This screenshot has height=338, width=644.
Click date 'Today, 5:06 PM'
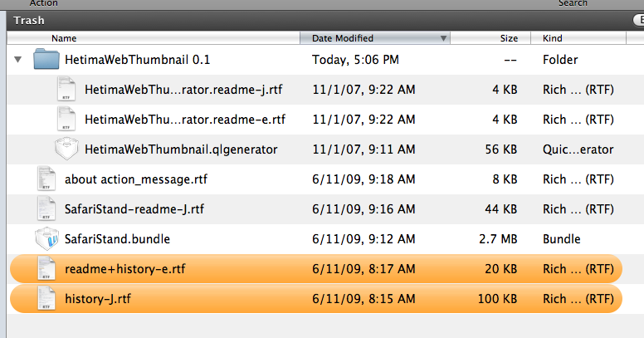355,60
